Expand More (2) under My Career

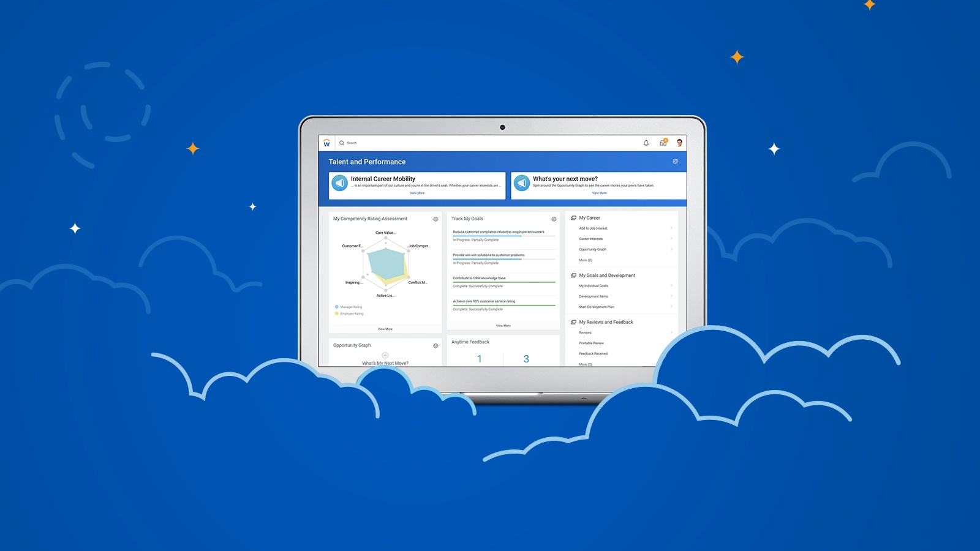(586, 260)
